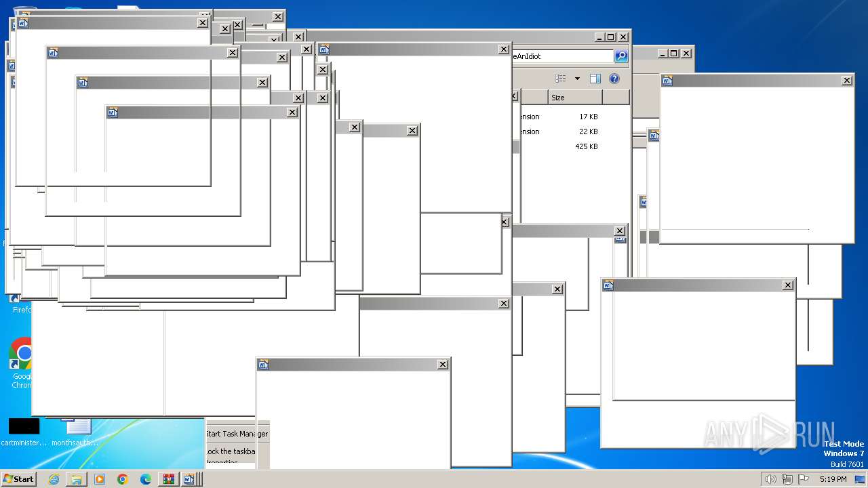Expand the view options dropdown arrow in Explorer
The width and height of the screenshot is (868, 488).
click(x=577, y=79)
